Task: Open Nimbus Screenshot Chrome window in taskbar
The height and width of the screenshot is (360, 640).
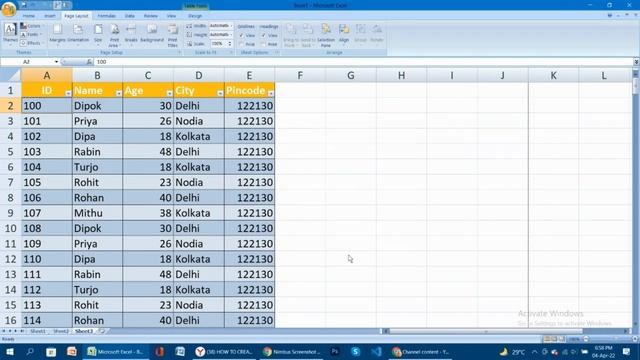Action: point(292,351)
